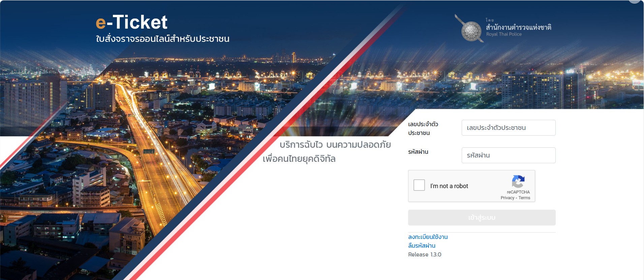
Task: Click the Release 1.3.0 version text
Action: click(x=425, y=255)
